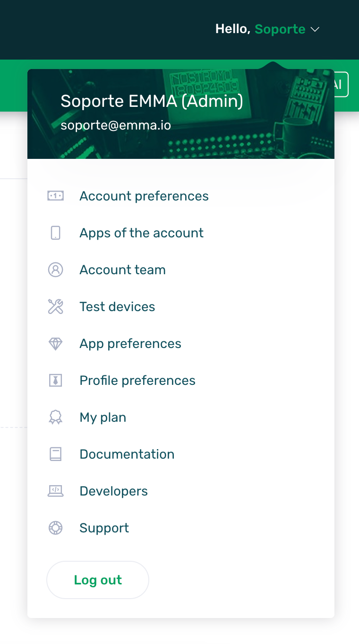Click the Documentation book icon

[55, 454]
